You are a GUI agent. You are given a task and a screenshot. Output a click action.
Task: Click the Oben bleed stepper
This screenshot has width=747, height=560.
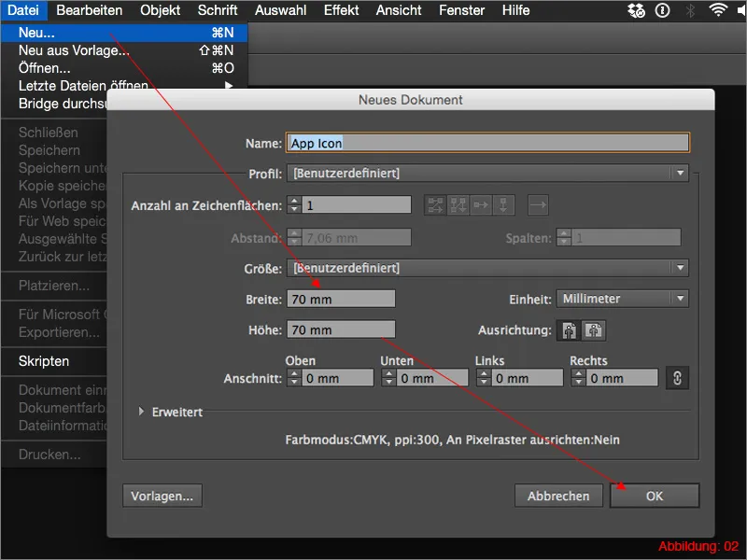click(294, 378)
